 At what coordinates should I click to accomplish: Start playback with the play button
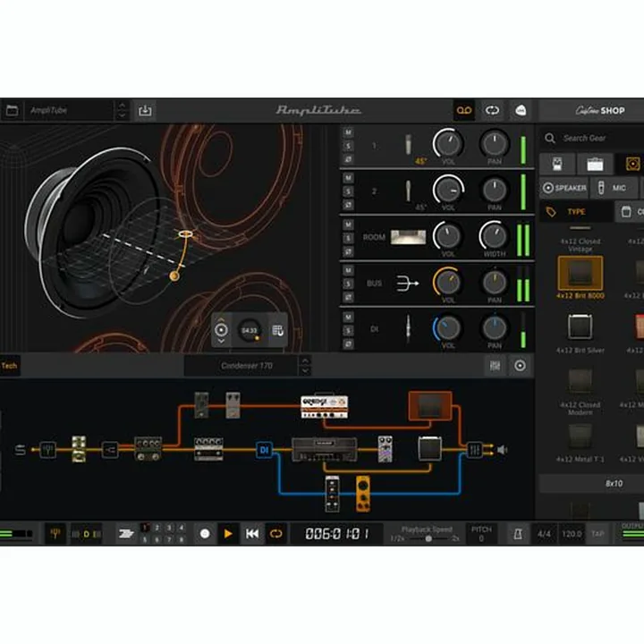point(228,533)
